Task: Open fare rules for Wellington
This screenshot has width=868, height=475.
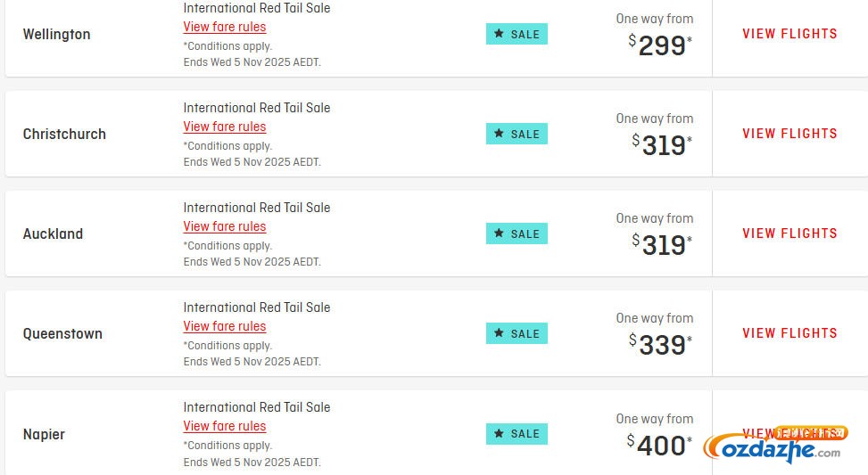Action: tap(225, 27)
